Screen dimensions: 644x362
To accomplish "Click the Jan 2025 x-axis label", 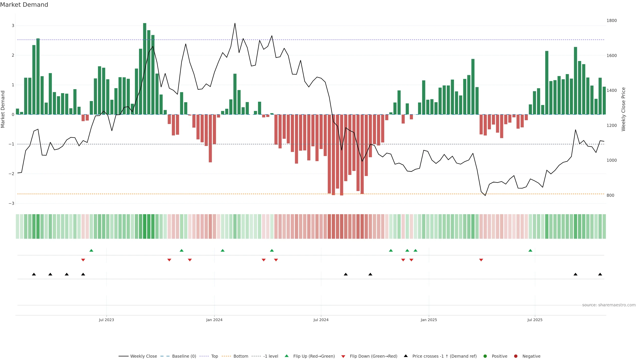I will coord(429,320).
